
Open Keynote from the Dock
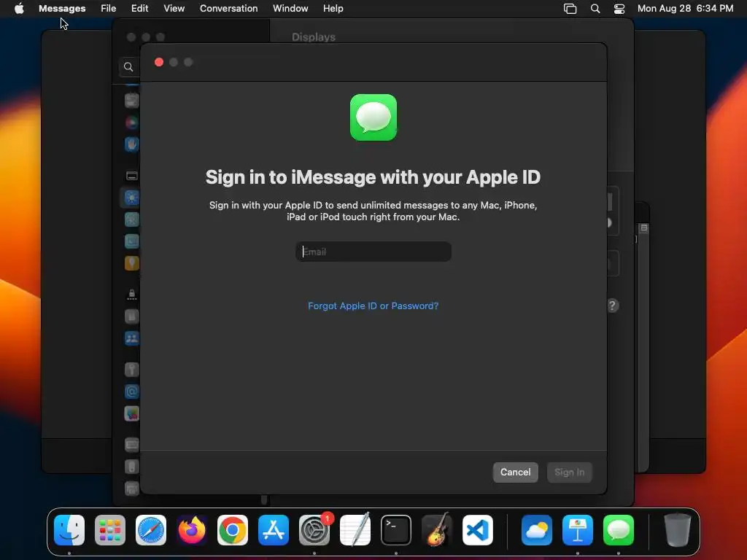click(x=578, y=530)
